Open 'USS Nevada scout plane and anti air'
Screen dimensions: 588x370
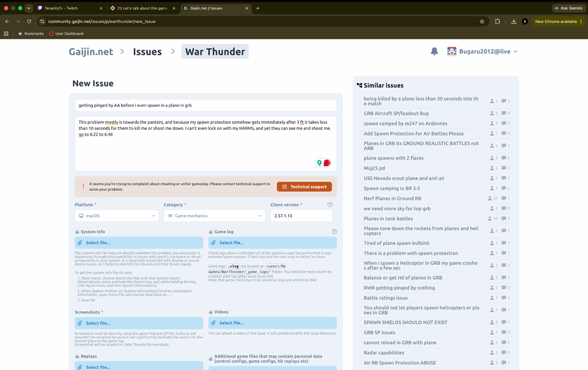(405, 179)
